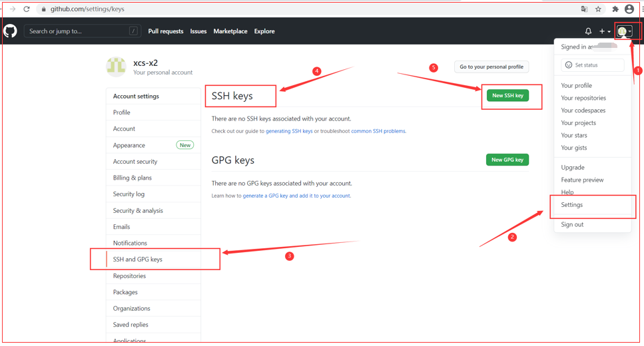The height and width of the screenshot is (346, 644).
Task: Open Marketplace in top nav
Action: (x=230, y=31)
